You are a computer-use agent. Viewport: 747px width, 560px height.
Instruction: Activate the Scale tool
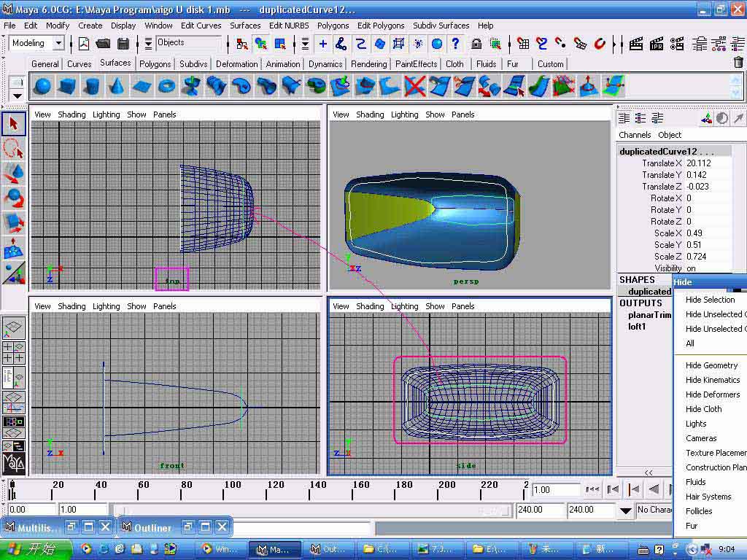pos(13,223)
